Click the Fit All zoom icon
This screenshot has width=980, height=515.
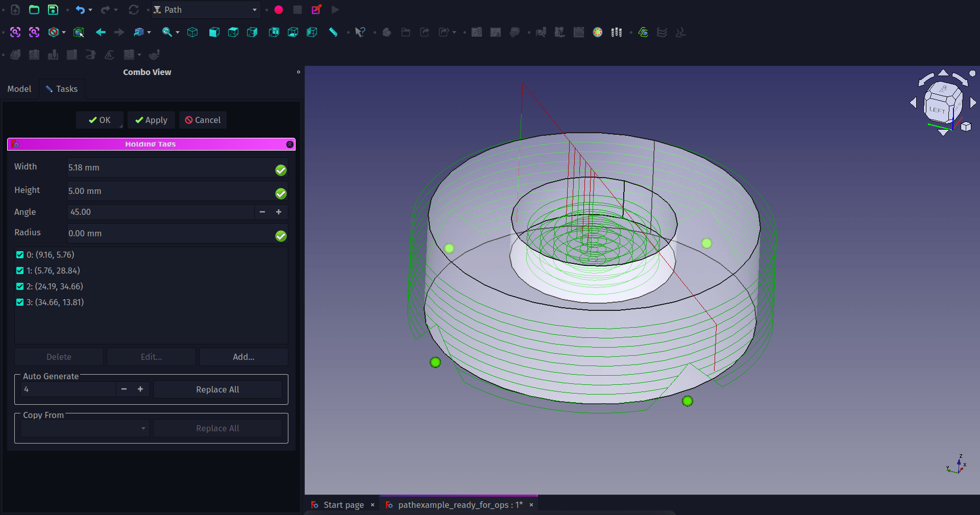pos(15,32)
